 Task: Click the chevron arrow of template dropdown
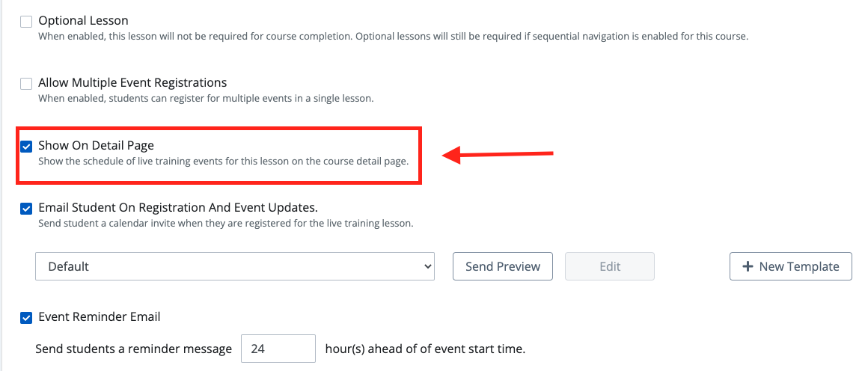click(x=427, y=266)
